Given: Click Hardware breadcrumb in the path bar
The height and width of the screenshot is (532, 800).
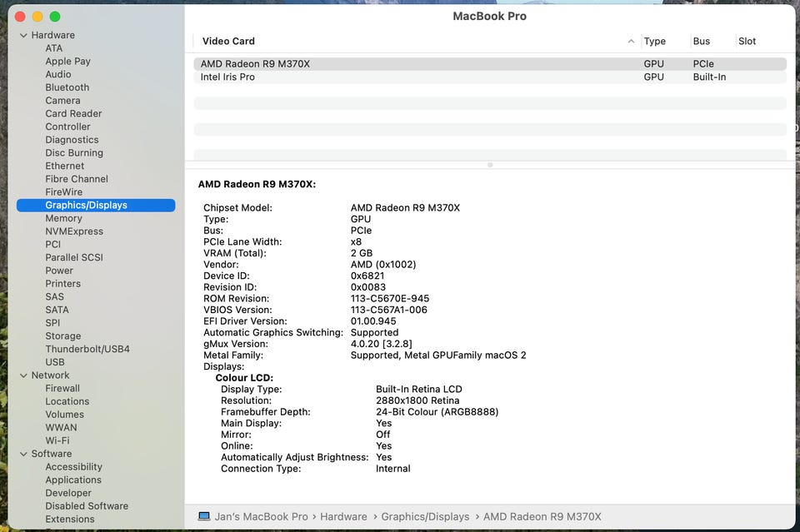Looking at the screenshot, I should (x=343, y=516).
